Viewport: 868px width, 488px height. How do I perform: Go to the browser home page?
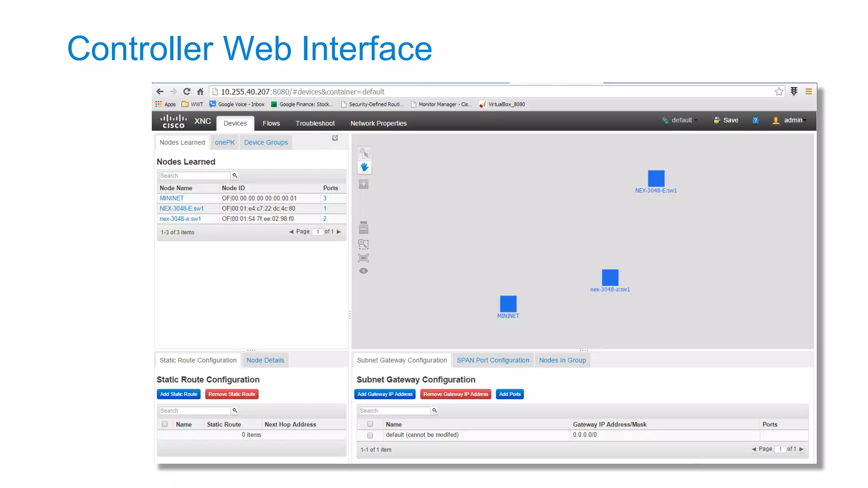tap(200, 91)
